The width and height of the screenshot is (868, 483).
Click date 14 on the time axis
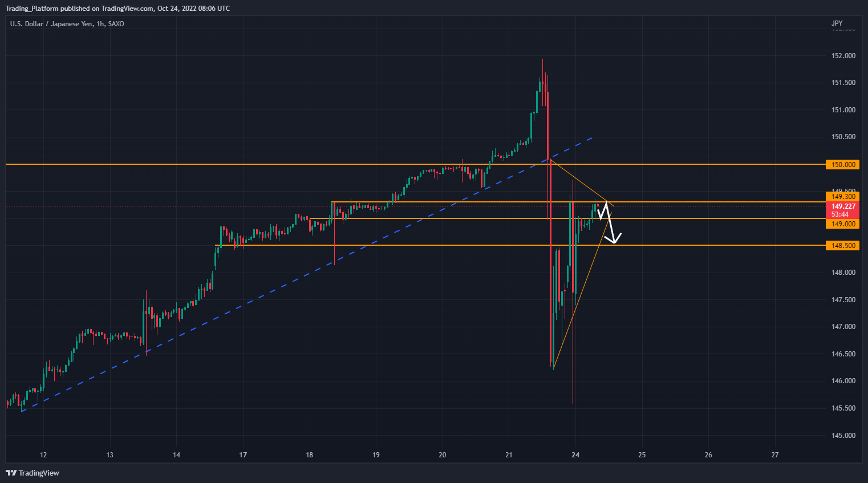point(176,455)
